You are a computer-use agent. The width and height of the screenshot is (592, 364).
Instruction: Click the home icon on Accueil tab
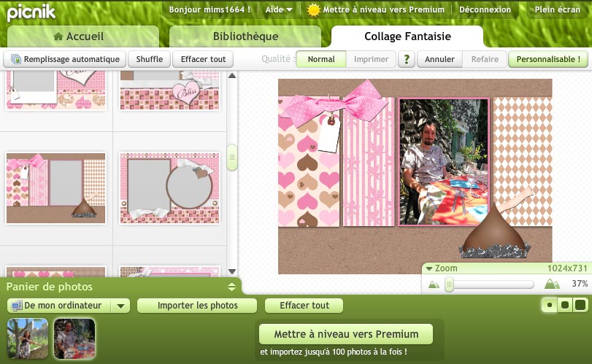click(x=58, y=36)
